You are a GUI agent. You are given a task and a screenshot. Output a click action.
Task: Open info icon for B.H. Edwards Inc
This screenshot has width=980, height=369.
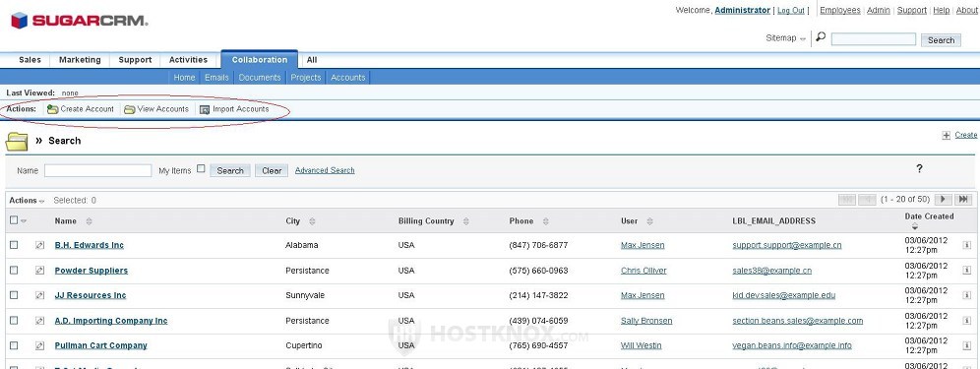tap(966, 245)
